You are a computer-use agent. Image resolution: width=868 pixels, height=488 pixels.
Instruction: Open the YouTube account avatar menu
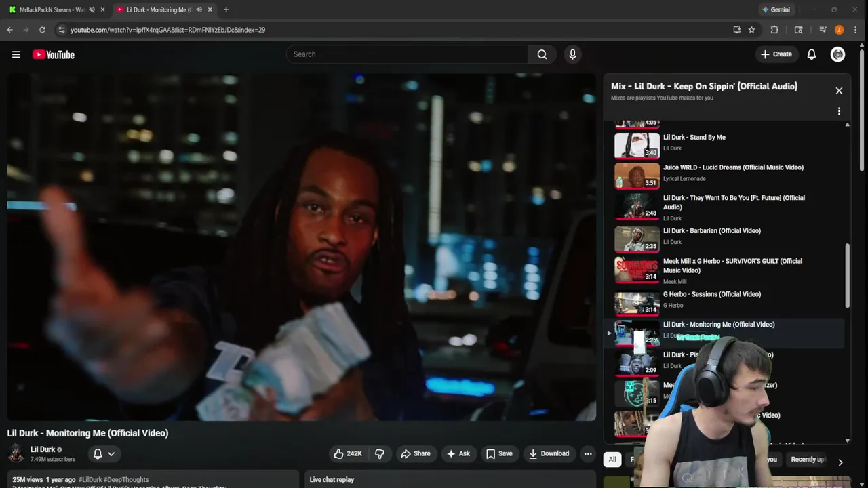click(837, 54)
